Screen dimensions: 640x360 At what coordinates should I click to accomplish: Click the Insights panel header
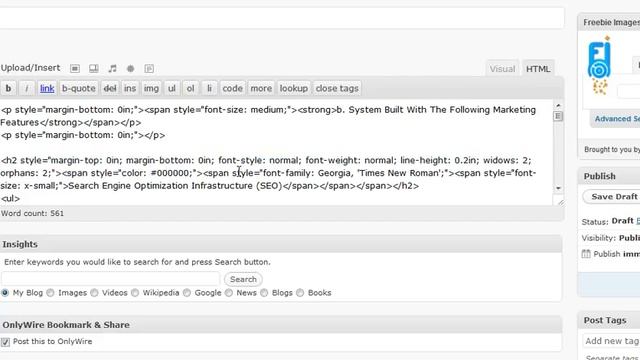[281, 244]
